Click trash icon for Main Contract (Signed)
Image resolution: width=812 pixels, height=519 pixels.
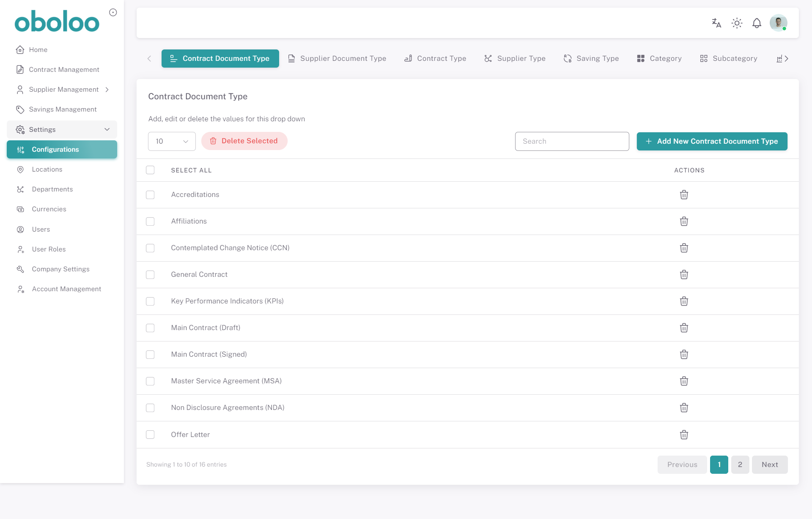(x=684, y=355)
